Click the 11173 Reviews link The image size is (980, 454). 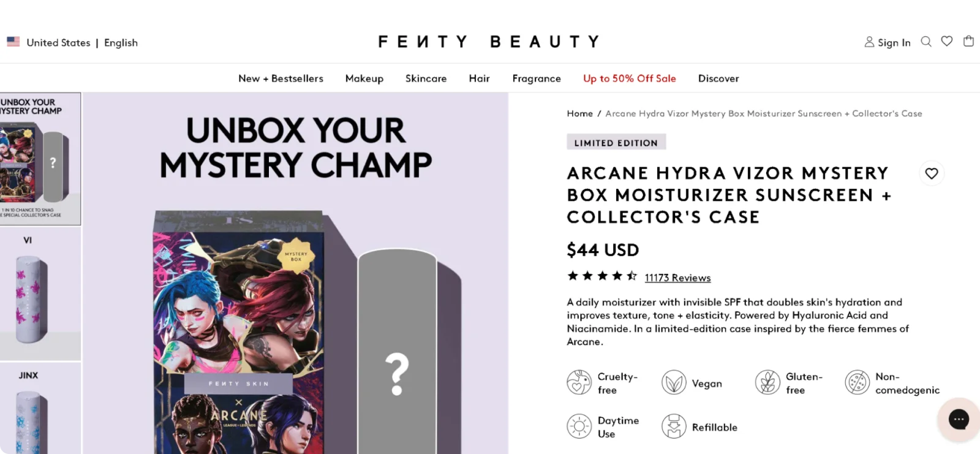[x=677, y=278]
